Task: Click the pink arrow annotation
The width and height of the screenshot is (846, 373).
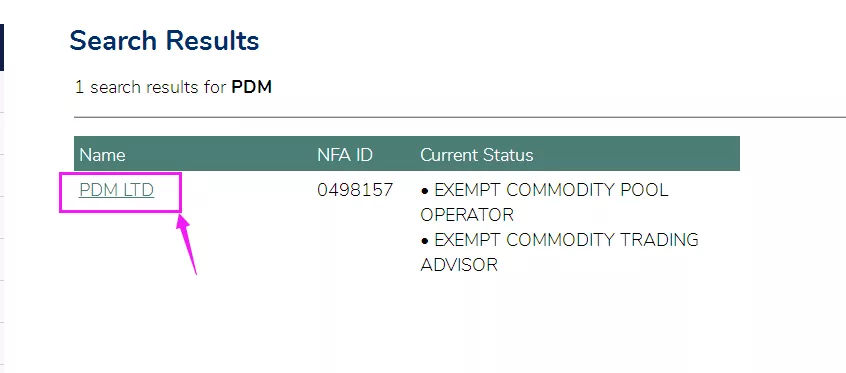Action: click(187, 243)
